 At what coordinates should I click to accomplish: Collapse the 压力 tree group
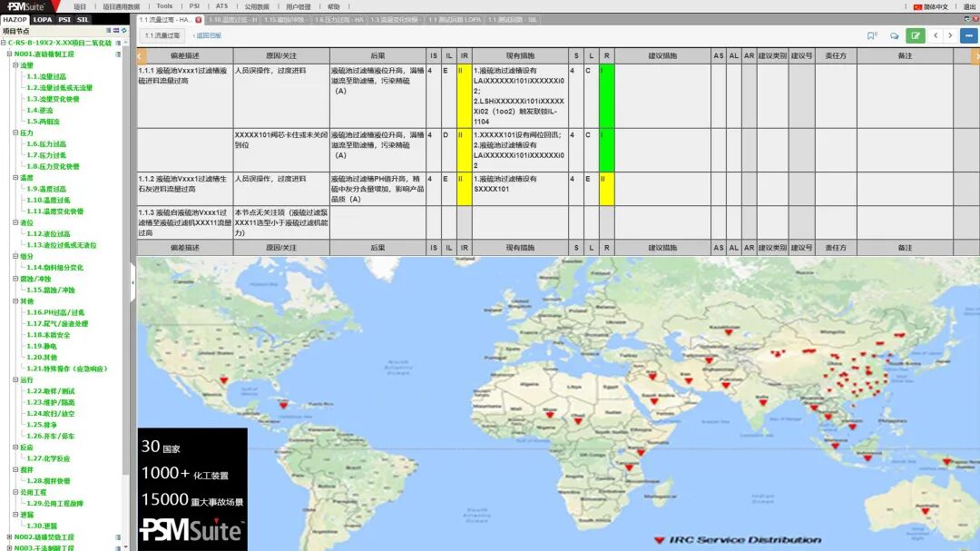(15, 133)
